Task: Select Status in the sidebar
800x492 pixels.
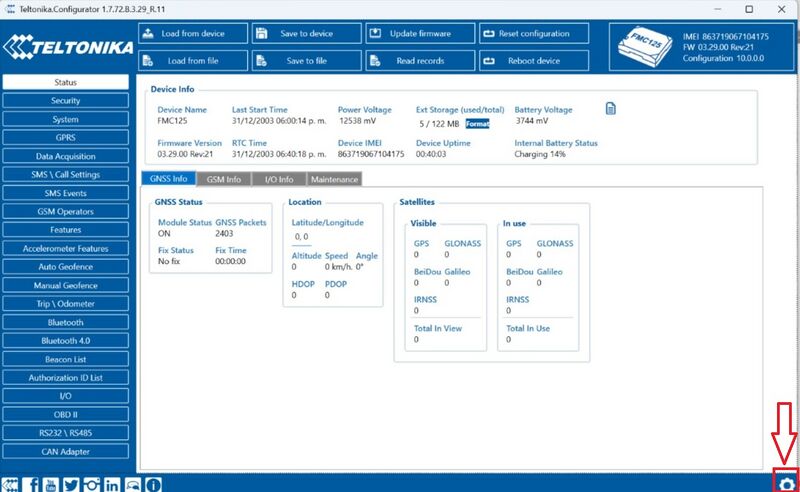Action: tap(66, 82)
